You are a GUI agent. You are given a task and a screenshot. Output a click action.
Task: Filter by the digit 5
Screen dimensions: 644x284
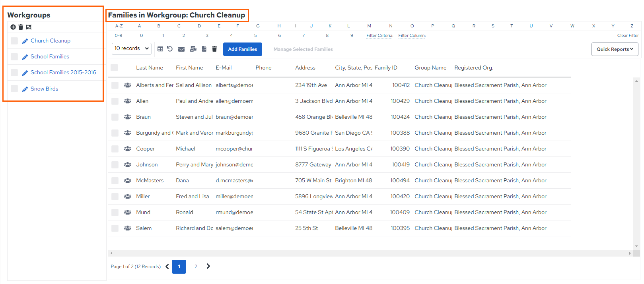coord(255,35)
